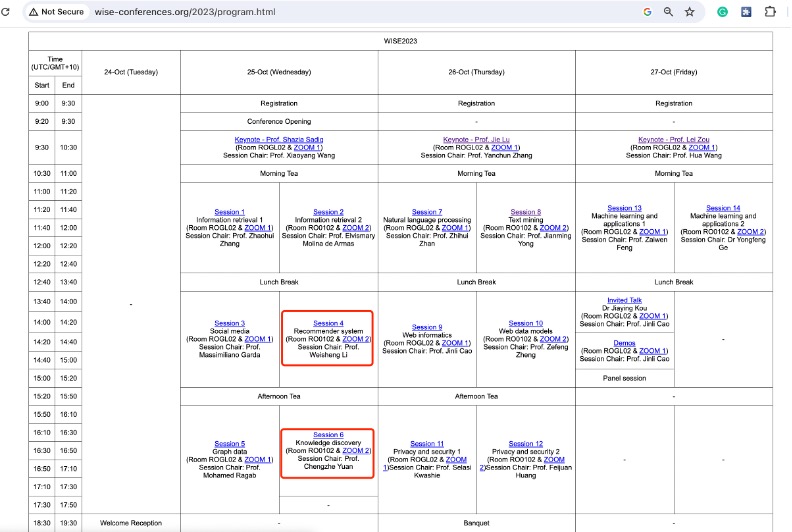
Task: Join ZOOM 1 for the Invited Talk
Action: [653, 316]
